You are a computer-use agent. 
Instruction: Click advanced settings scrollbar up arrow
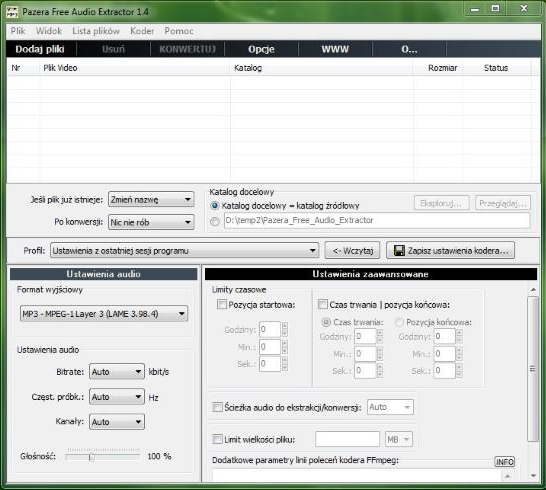point(533,289)
